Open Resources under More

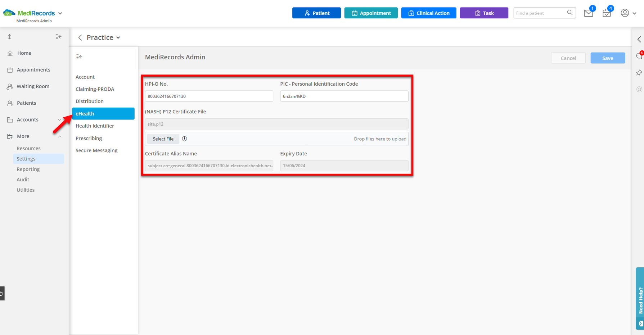click(x=28, y=148)
